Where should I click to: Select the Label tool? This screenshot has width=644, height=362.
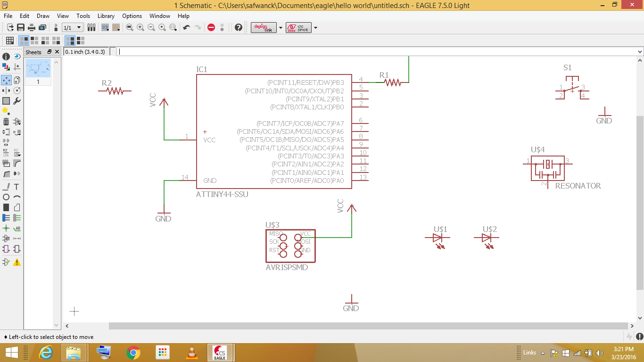(17, 228)
